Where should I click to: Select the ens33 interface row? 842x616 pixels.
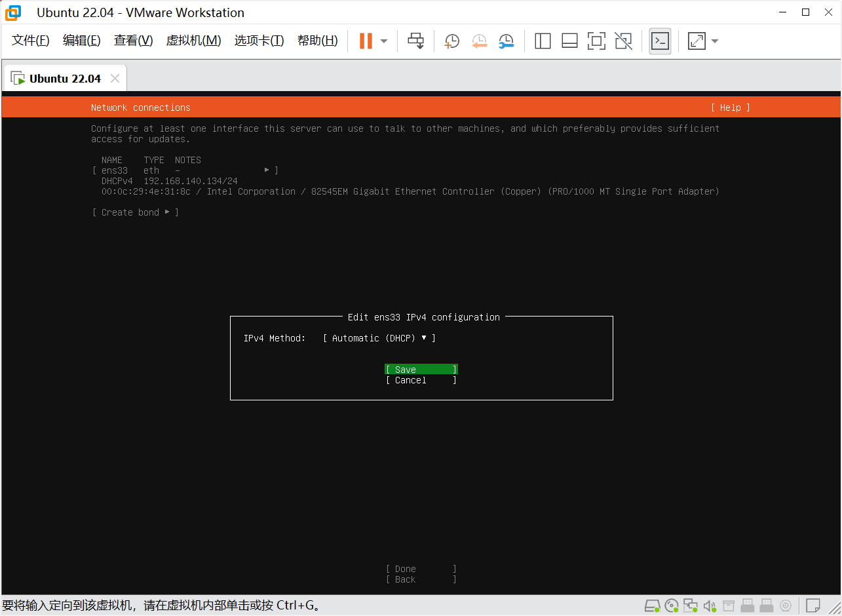point(185,170)
